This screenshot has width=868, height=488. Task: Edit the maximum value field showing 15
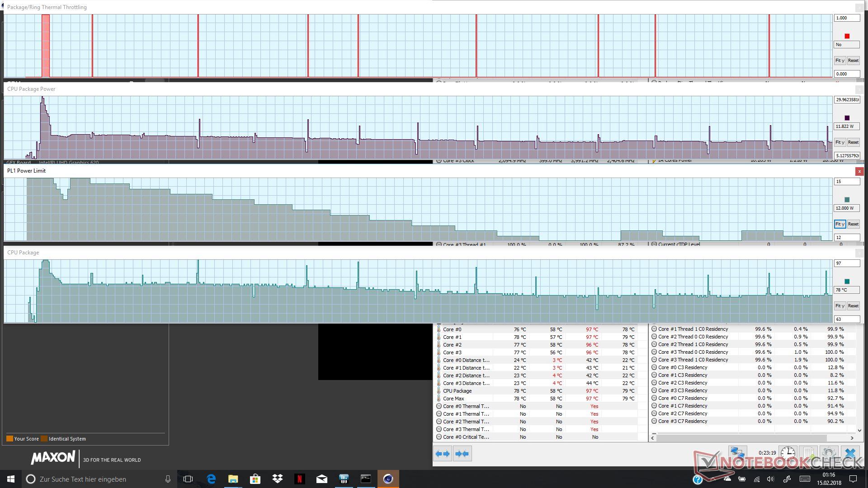click(x=846, y=182)
